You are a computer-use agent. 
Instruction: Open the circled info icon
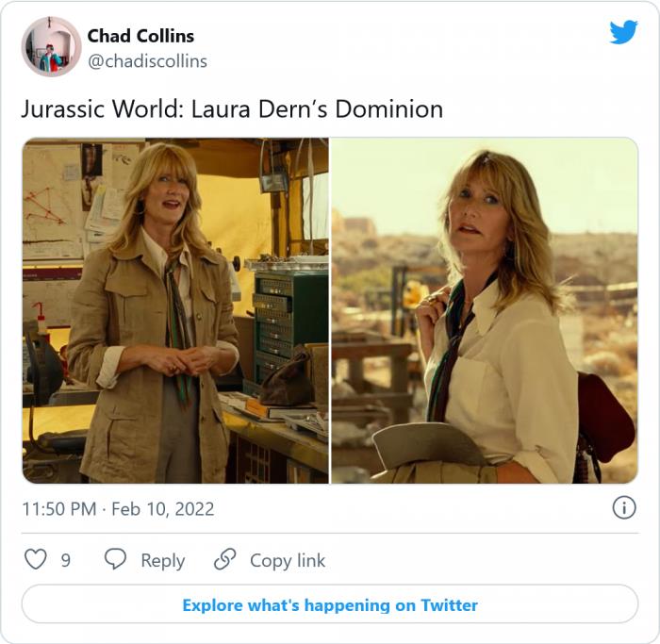(x=624, y=507)
